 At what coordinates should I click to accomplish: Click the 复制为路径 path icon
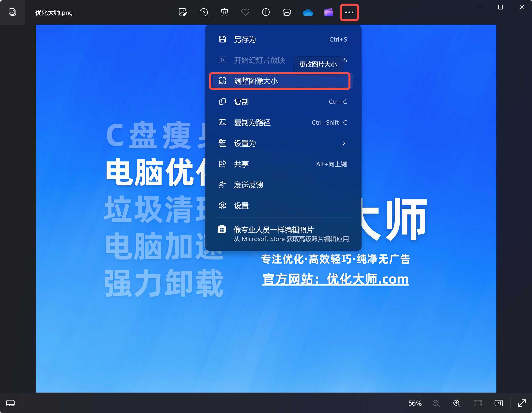pos(222,122)
